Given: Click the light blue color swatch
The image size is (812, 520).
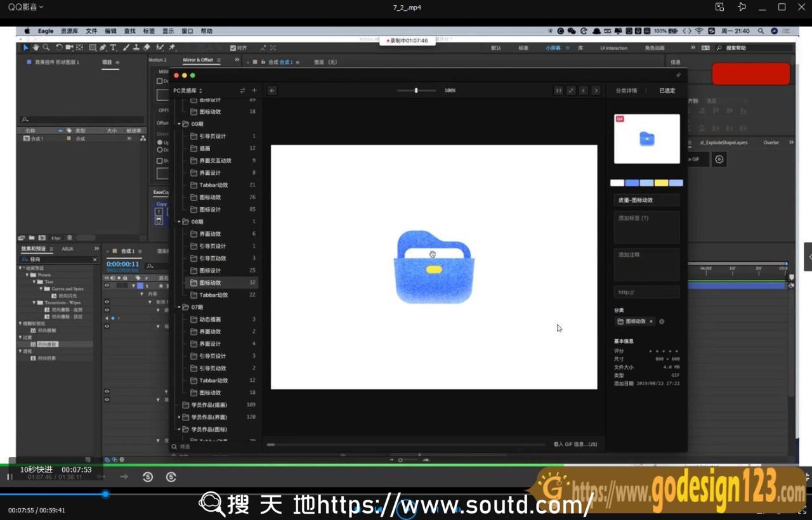Looking at the screenshot, I should pos(646,183).
